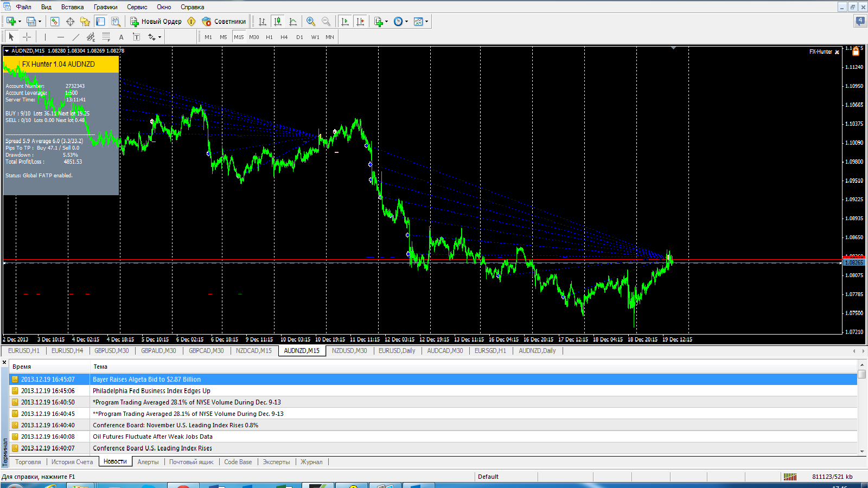Screen dimensions: 868x488
Task: Switch chart to candlesticks type
Action: (278, 22)
